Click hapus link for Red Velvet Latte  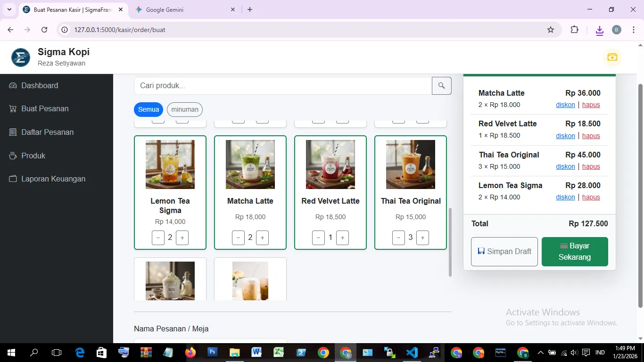[591, 136]
